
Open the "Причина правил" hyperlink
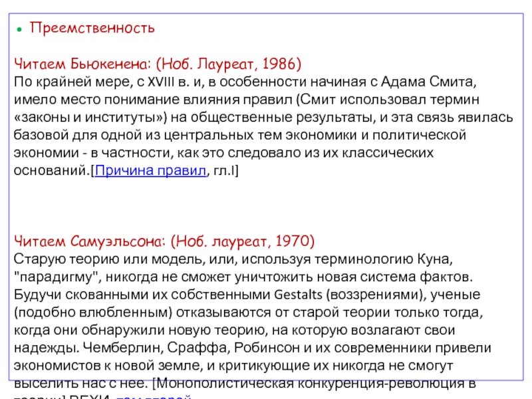[x=150, y=170]
